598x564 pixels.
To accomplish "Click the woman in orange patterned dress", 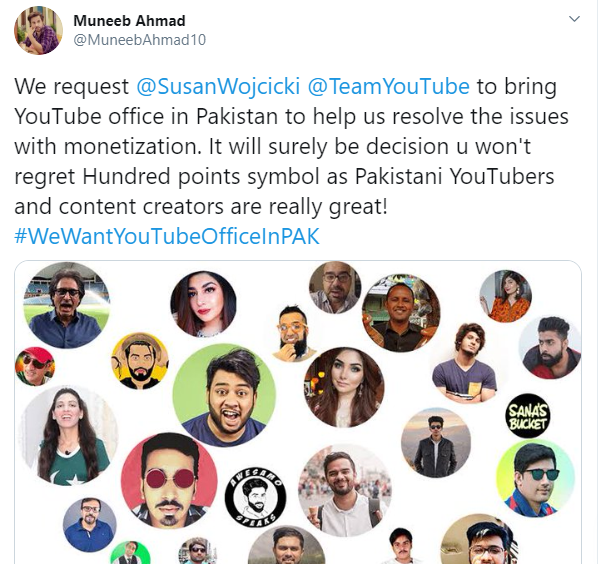I will point(505,296).
